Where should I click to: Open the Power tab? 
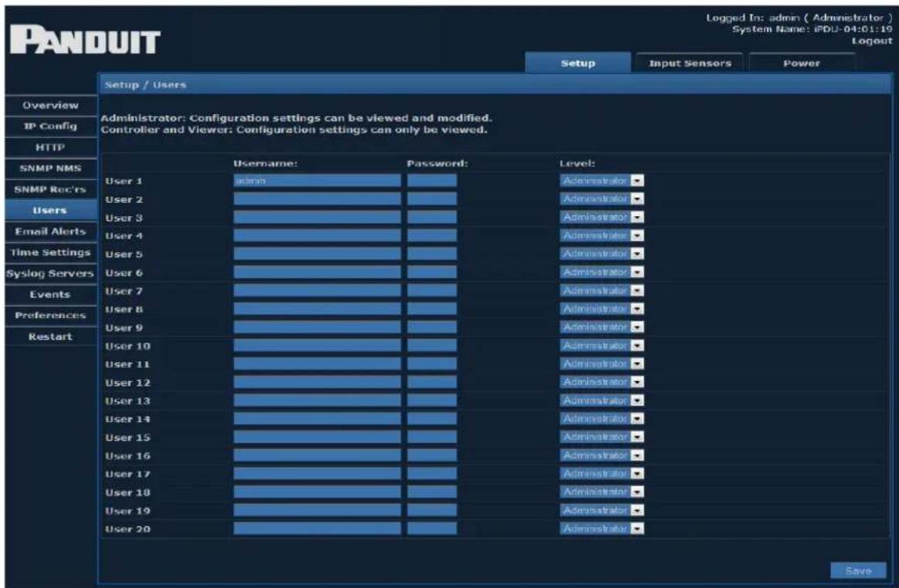802,63
